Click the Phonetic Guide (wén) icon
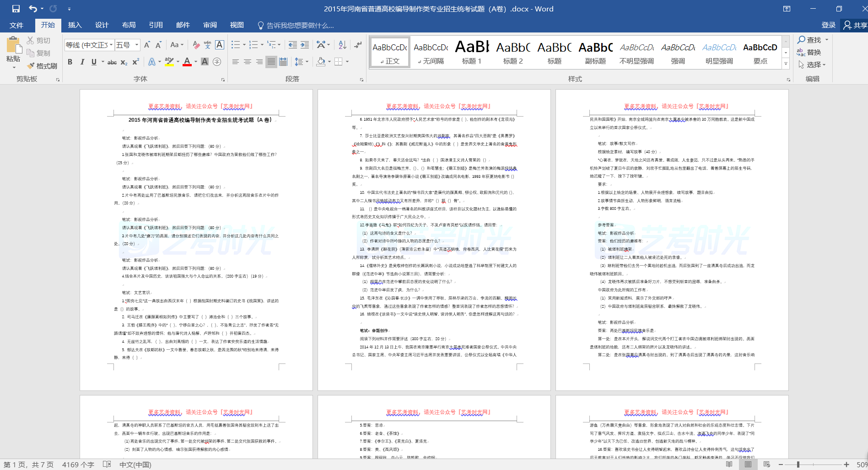Image resolution: width=868 pixels, height=470 pixels. [x=208, y=45]
